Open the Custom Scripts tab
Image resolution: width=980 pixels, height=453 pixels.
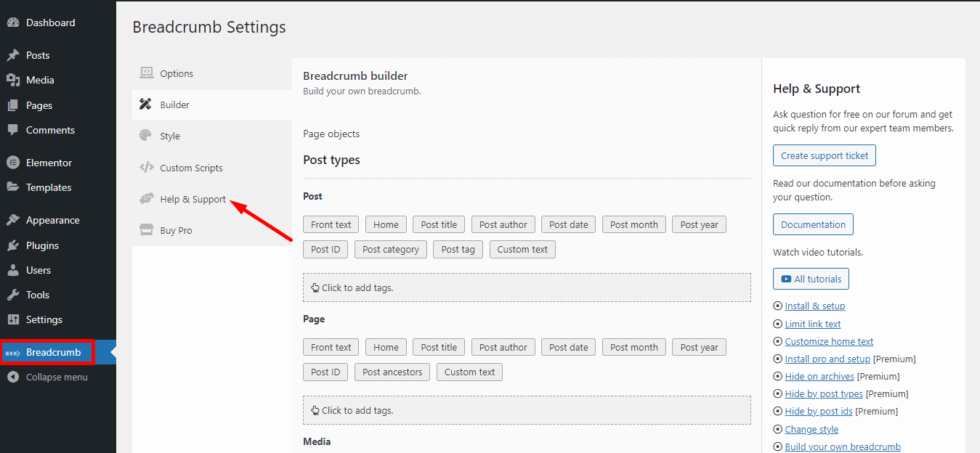(x=212, y=168)
